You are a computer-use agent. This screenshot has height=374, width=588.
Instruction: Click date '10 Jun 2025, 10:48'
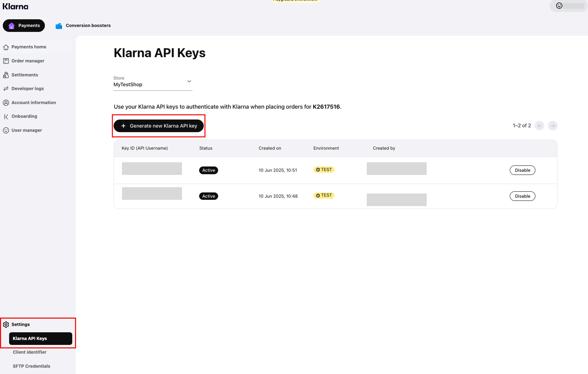point(278,196)
